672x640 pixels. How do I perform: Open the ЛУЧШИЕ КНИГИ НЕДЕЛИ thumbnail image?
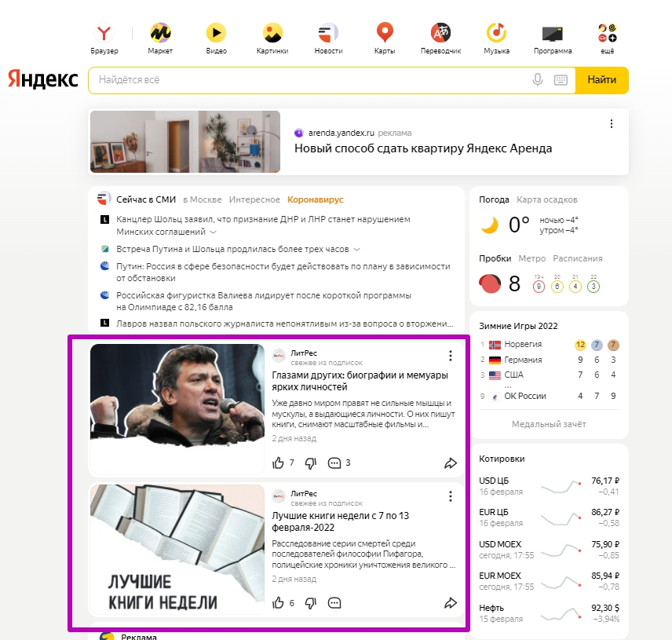pyautogui.click(x=177, y=550)
